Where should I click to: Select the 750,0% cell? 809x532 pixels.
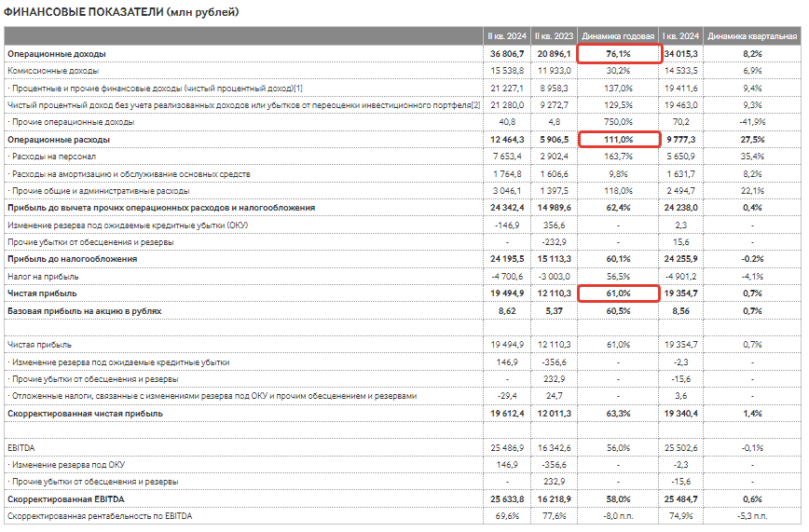click(x=618, y=122)
